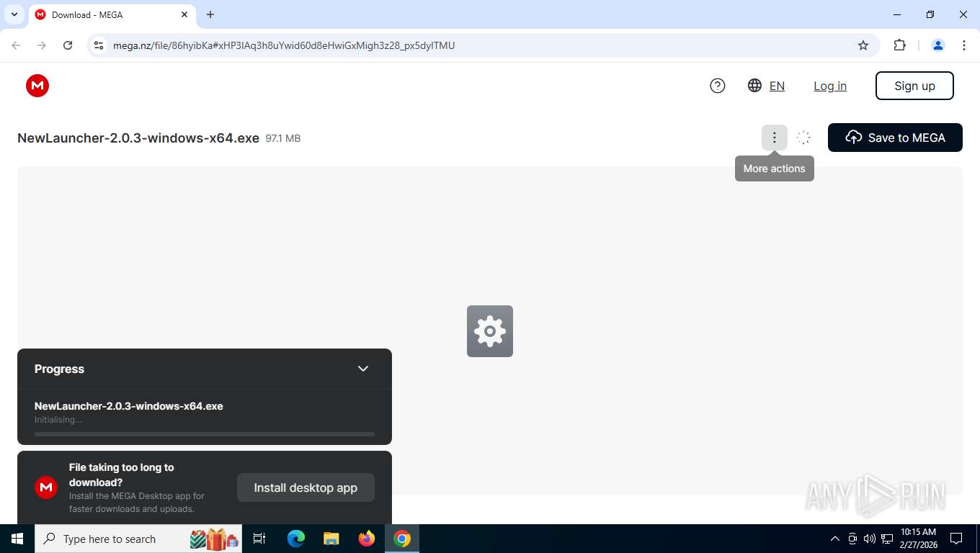Viewport: 980px width, 553px height.
Task: Show hidden system tray icons
Action: pos(835,539)
